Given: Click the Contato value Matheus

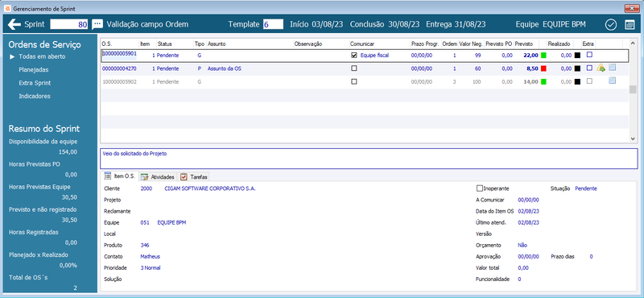Looking at the screenshot, I should pyautogui.click(x=151, y=256).
